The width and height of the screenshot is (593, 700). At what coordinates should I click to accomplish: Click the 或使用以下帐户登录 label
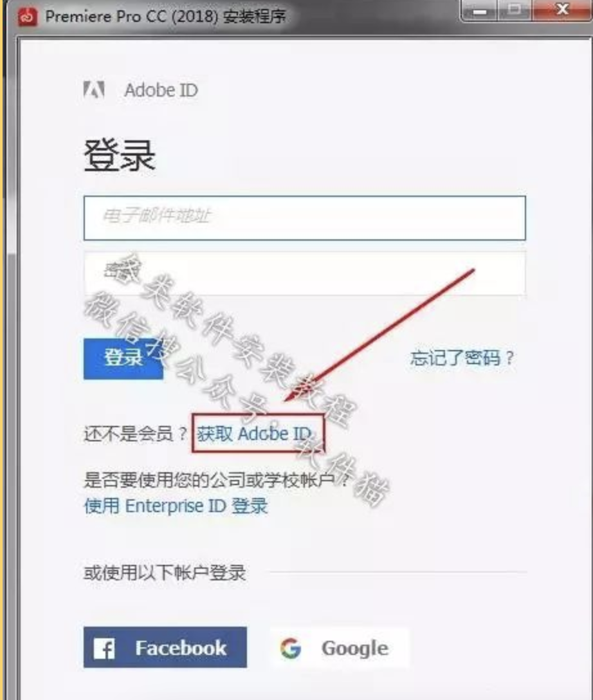coord(165,573)
